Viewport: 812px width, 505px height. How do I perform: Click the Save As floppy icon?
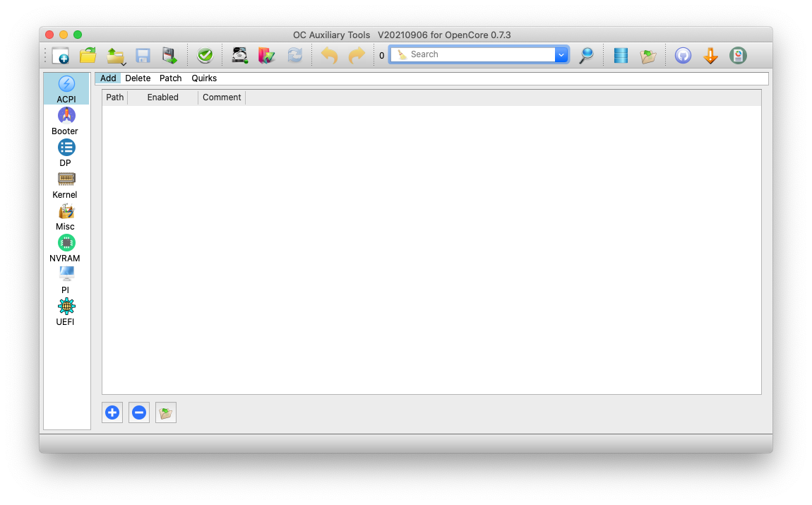(x=170, y=55)
